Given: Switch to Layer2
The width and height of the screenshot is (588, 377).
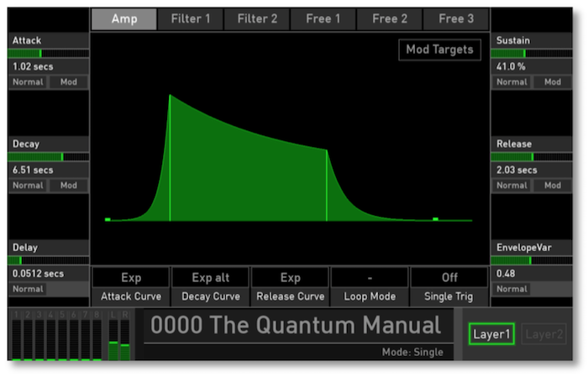Looking at the screenshot, I should [x=543, y=334].
